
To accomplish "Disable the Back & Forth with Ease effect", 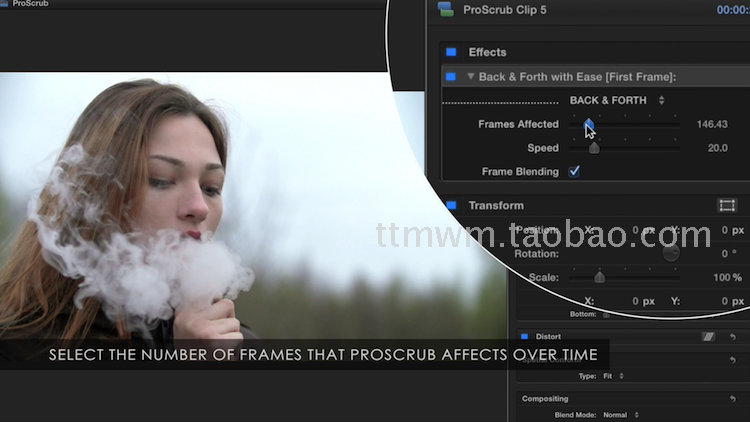I will 451,77.
